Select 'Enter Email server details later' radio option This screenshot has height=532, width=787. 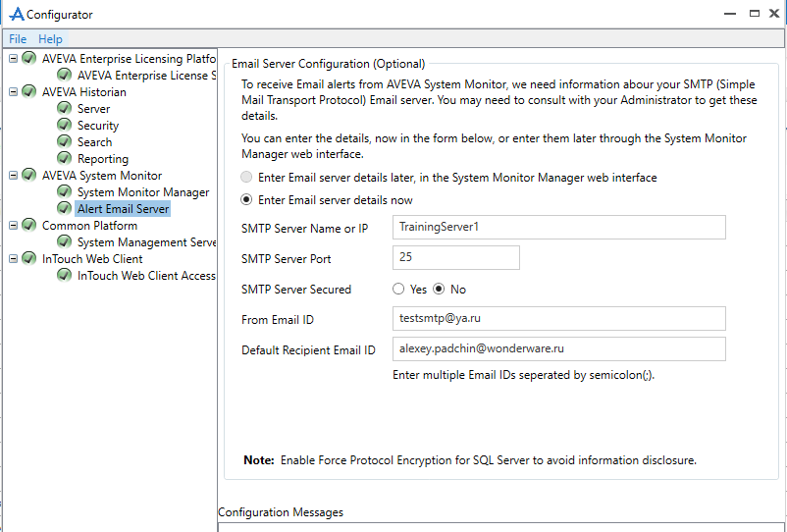tap(246, 177)
